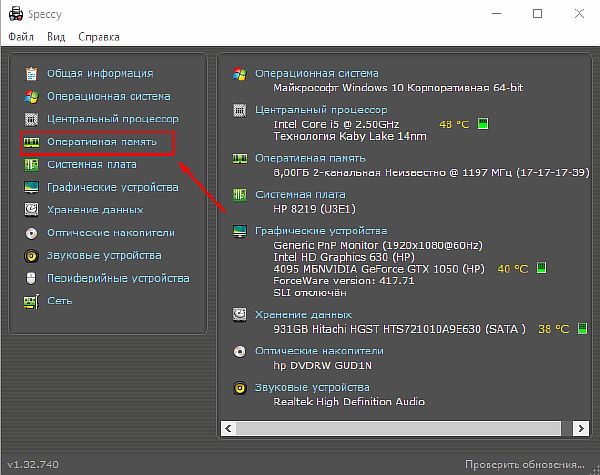600x475 pixels.
Task: Open summary heading Оперативная память
Action: pos(310,158)
